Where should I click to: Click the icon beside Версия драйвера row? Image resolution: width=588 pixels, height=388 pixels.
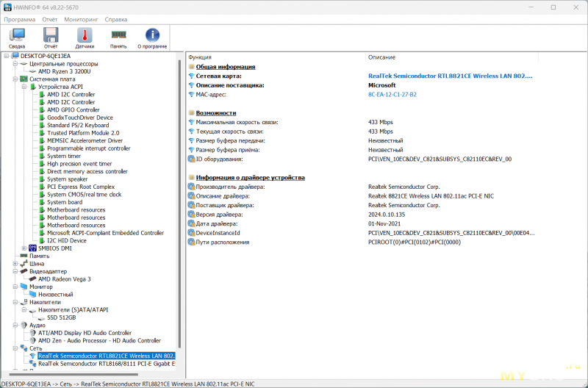tap(191, 215)
